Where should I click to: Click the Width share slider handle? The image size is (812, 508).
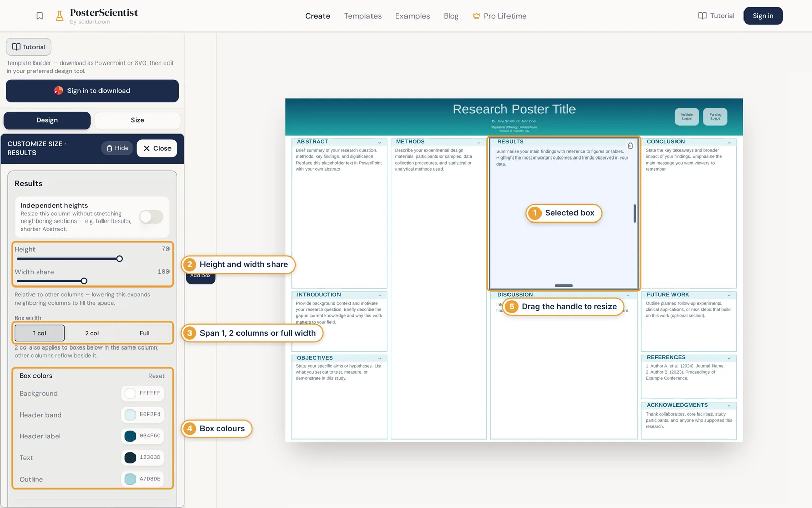[x=84, y=281]
